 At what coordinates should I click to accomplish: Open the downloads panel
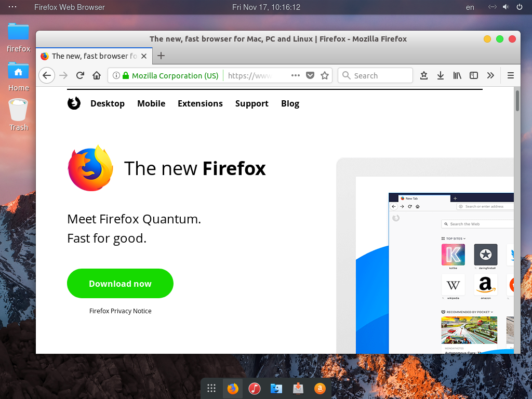click(441, 75)
